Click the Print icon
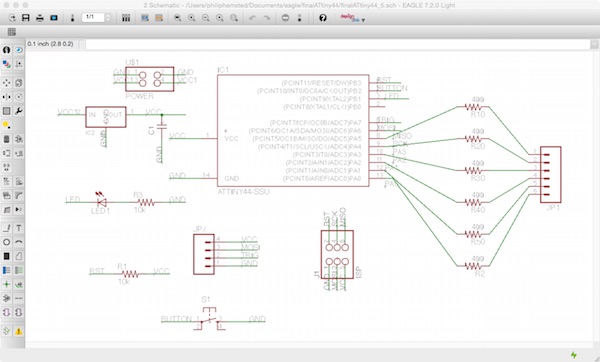 click(x=40, y=18)
